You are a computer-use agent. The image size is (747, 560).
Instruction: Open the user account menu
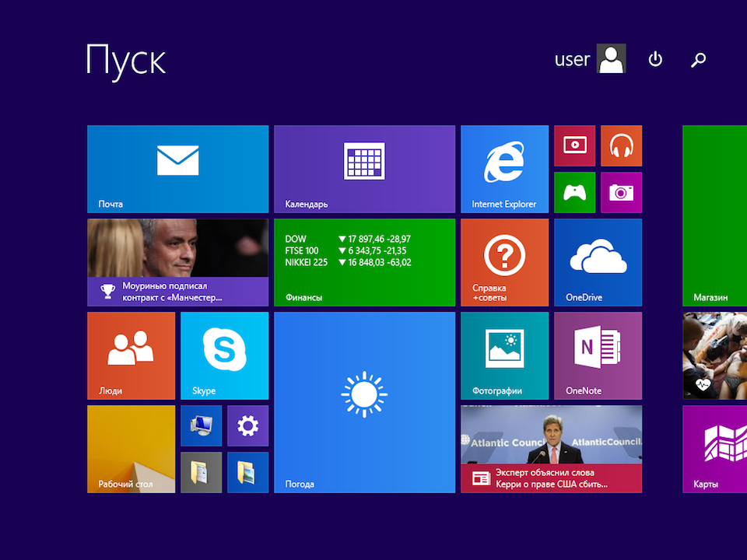point(590,58)
